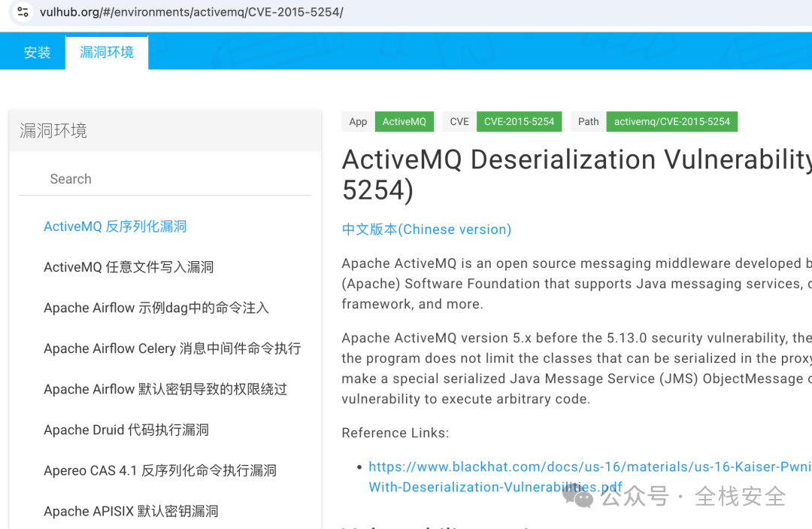Click the gray Path label
Screen dimensions: 812x529
(588, 122)
